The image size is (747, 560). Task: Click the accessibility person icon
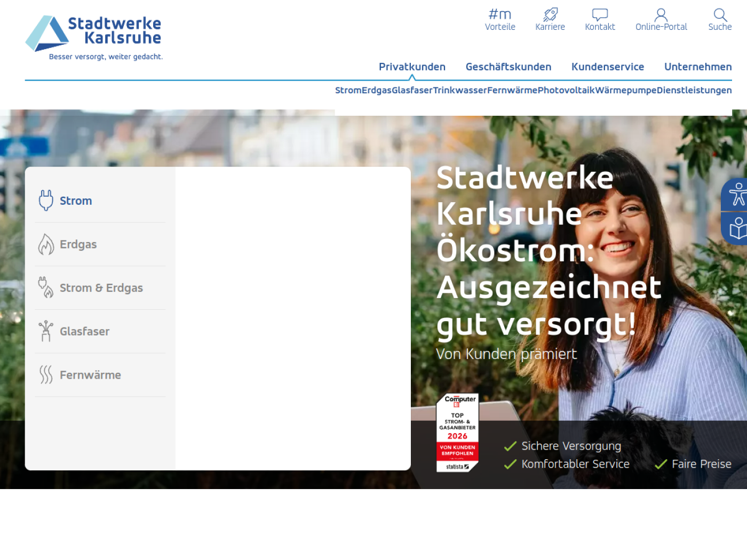coord(738,194)
